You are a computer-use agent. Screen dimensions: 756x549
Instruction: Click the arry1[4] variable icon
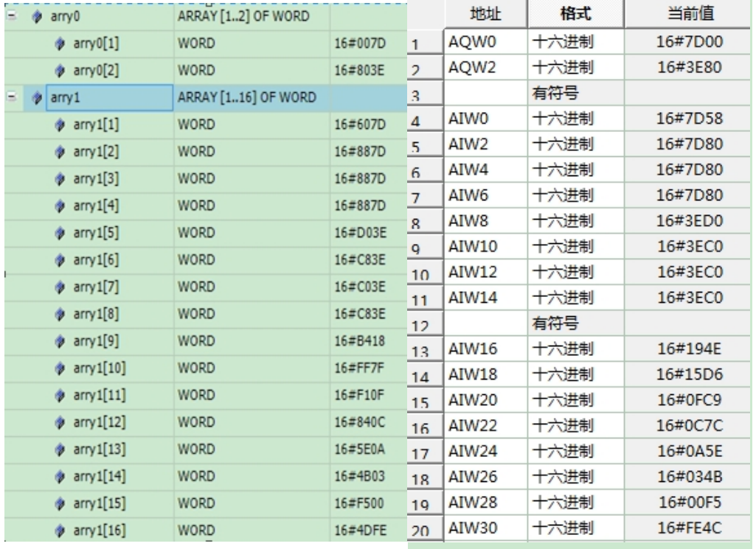tap(60, 206)
